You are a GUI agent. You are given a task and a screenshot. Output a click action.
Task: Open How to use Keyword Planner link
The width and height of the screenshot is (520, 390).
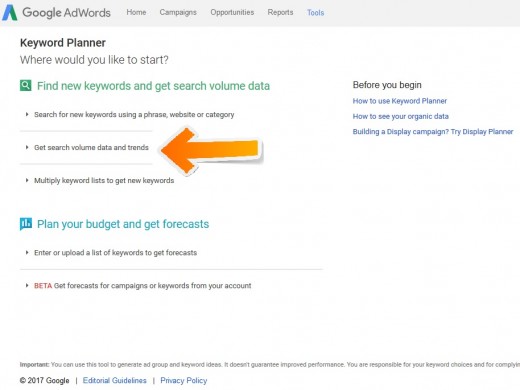tap(400, 101)
